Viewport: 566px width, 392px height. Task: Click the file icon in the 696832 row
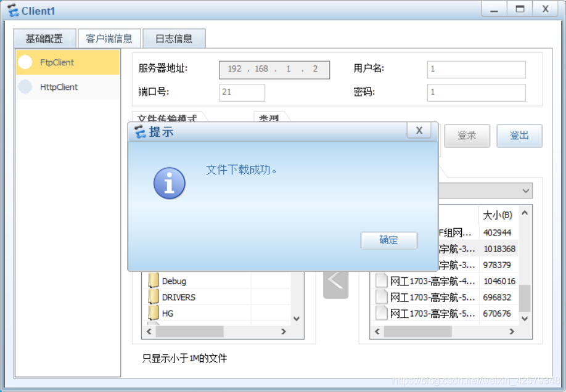coord(382,297)
